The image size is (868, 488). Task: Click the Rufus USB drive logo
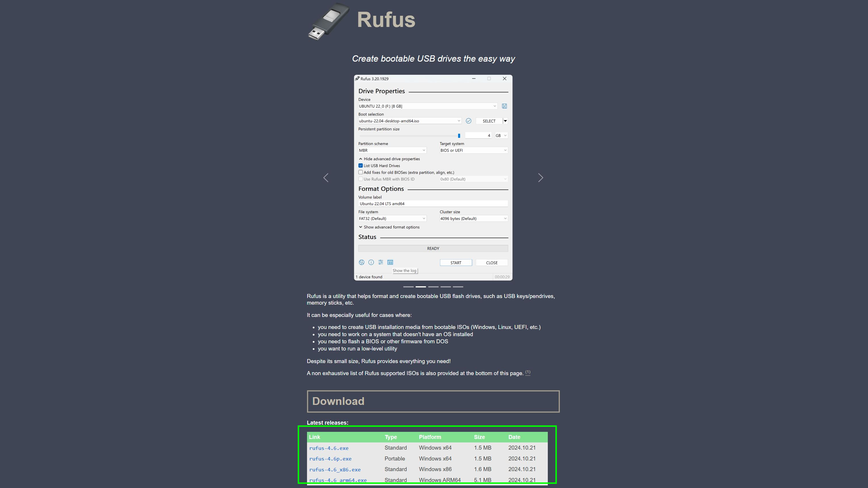(328, 21)
